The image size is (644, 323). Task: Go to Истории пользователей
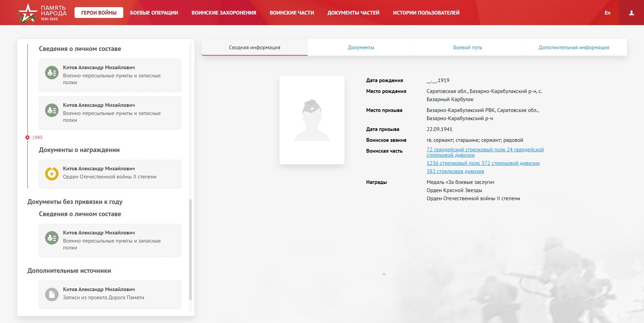pos(426,13)
